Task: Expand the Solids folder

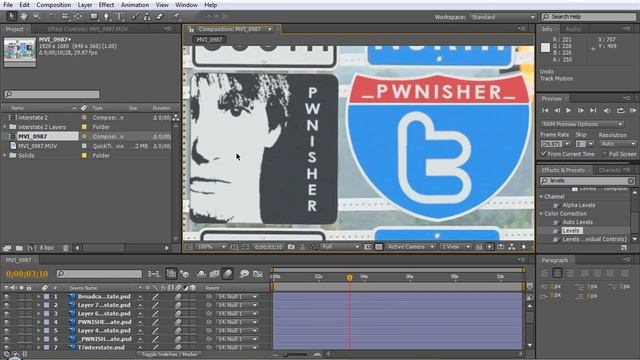Action: 5,156
